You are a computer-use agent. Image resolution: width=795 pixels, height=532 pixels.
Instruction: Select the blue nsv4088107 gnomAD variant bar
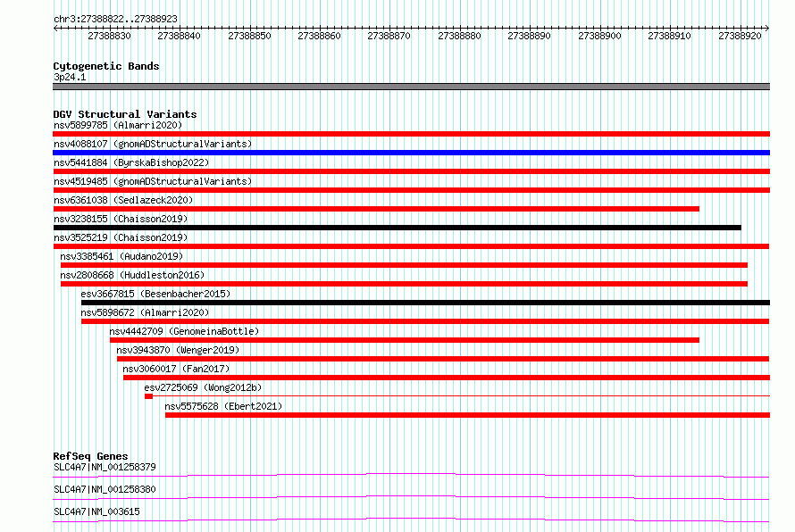coord(411,153)
